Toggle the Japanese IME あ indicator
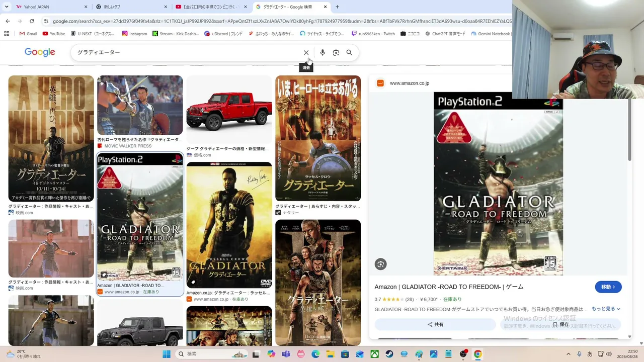This screenshot has width=644, height=362. tap(590, 354)
